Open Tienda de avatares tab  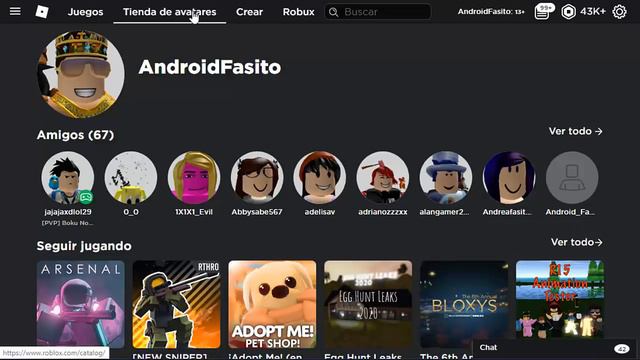[169, 12]
